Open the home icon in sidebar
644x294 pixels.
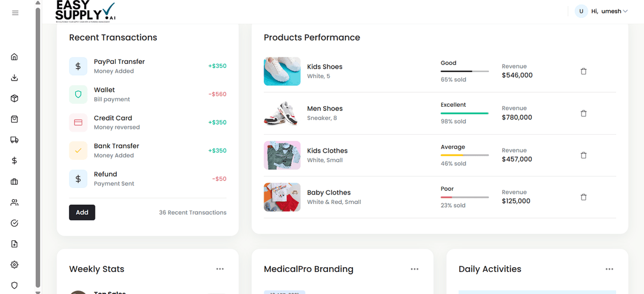(x=14, y=57)
